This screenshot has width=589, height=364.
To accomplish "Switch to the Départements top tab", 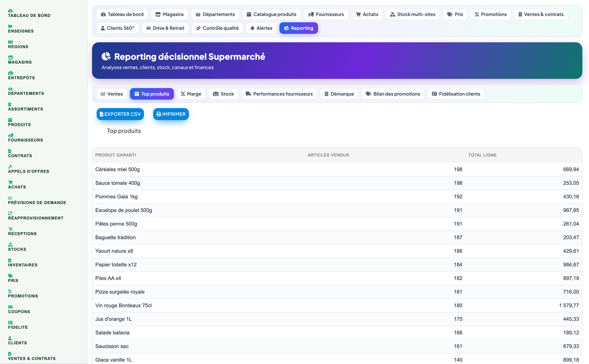I will tap(215, 14).
